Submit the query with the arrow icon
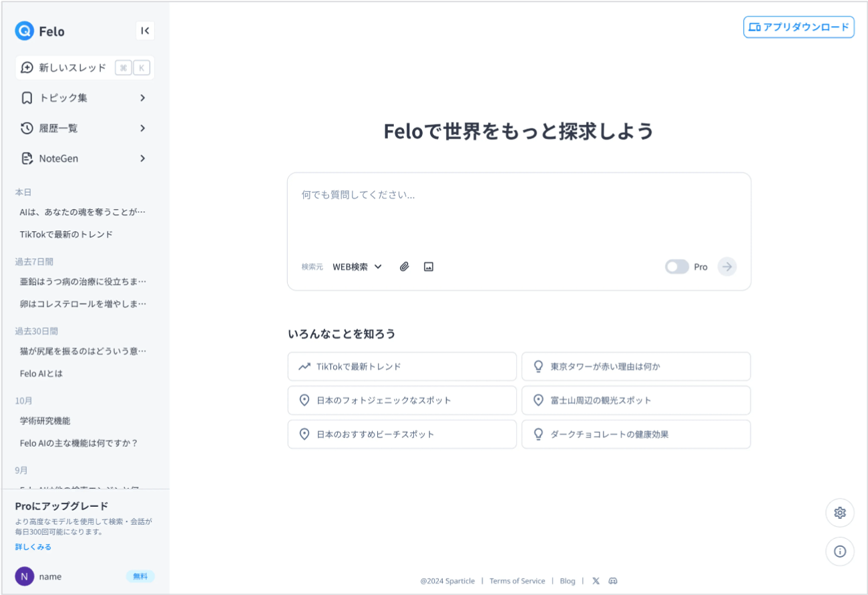Screen dimensions: 868x595 pyautogui.click(x=726, y=266)
